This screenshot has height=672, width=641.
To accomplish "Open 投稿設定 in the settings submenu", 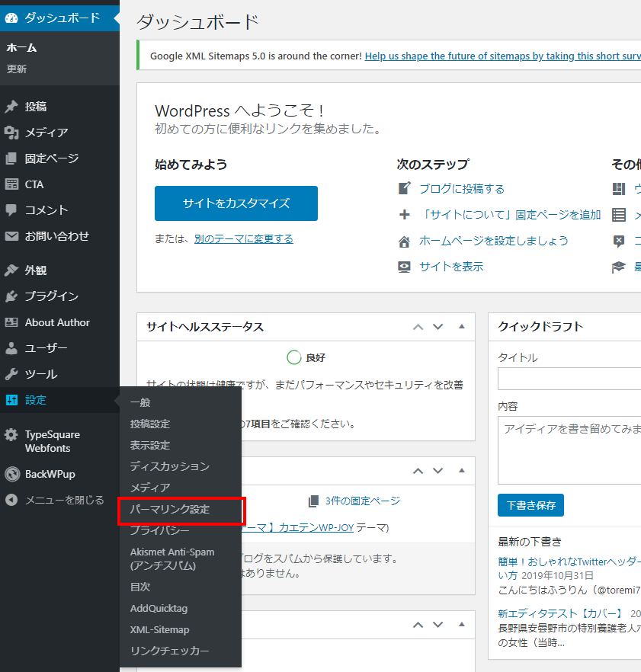I will [x=150, y=424].
